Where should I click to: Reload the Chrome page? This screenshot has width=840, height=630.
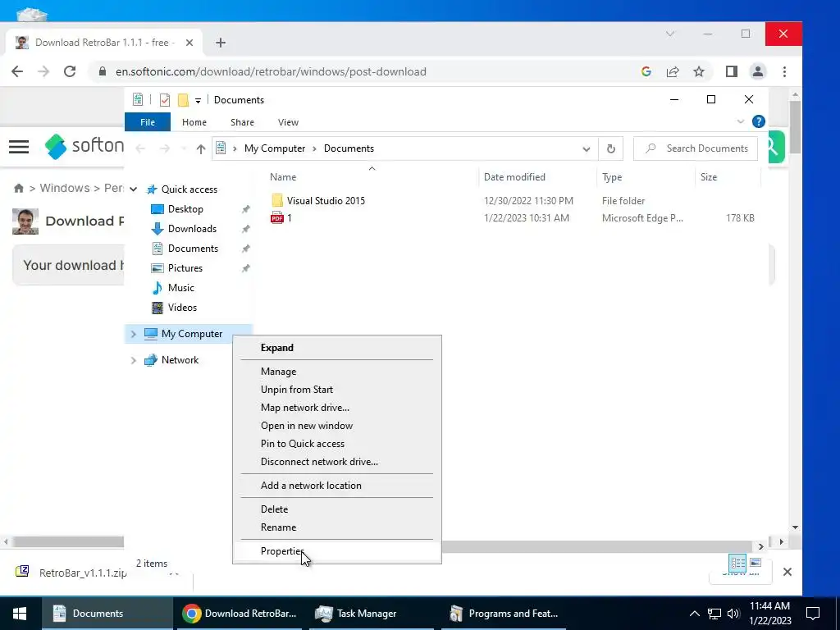[x=70, y=72]
